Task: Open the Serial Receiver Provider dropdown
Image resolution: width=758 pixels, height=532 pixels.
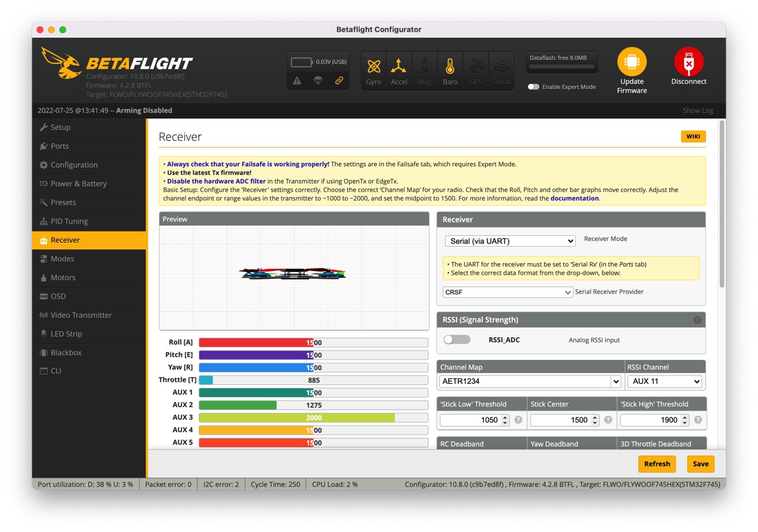Action: point(507,292)
